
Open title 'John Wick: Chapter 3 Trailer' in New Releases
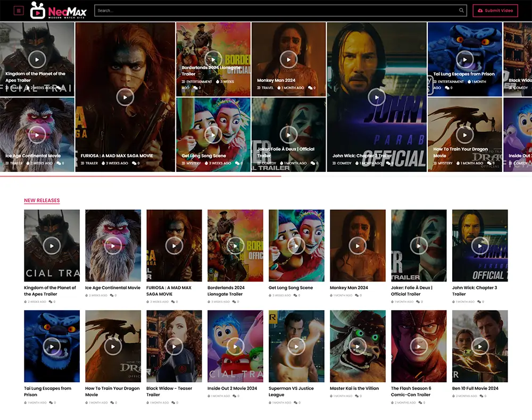[475, 291]
